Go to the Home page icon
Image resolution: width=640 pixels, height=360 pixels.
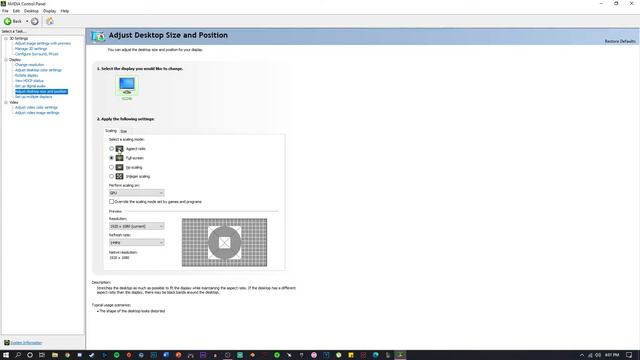tap(50, 21)
